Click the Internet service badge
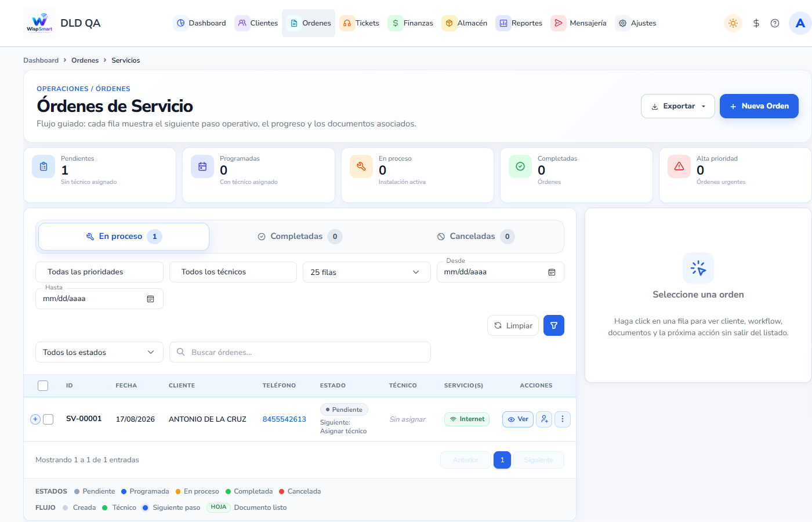Viewport: 812px width, 522px height. click(x=467, y=419)
